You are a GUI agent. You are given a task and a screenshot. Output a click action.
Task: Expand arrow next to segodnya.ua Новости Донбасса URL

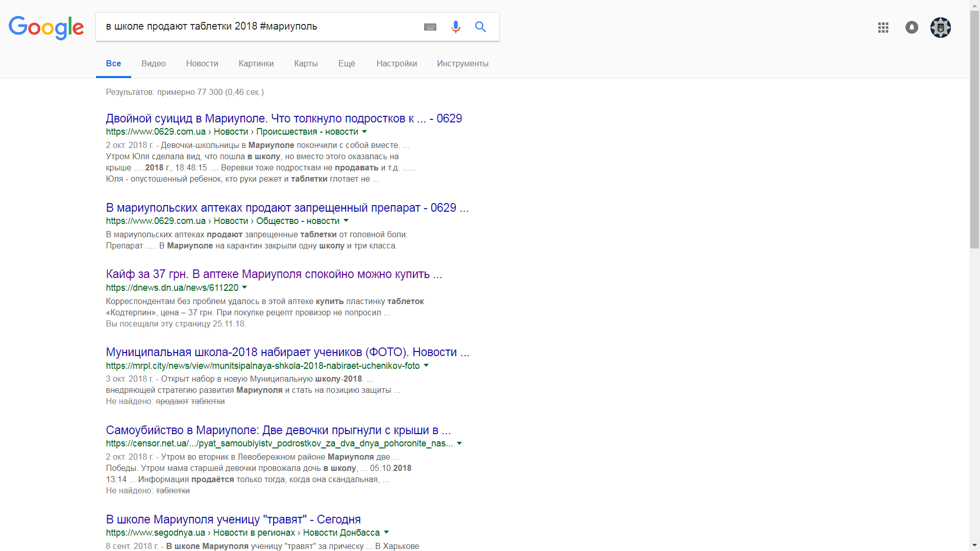(x=386, y=533)
